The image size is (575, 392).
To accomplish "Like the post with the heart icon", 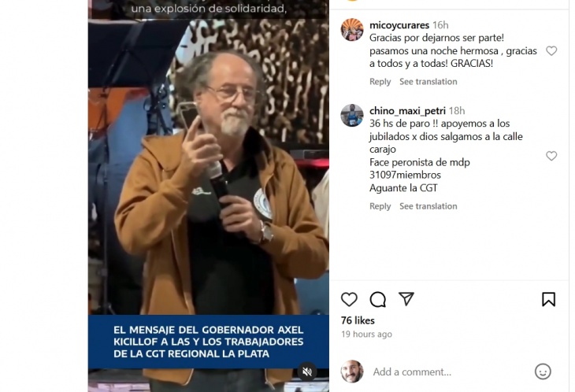I will [349, 299].
